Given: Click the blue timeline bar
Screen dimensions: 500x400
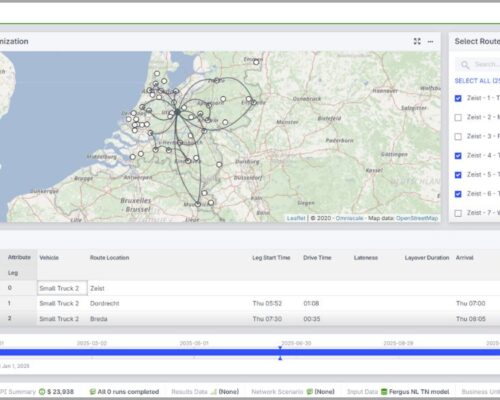Looking at the screenshot, I should point(250,352).
